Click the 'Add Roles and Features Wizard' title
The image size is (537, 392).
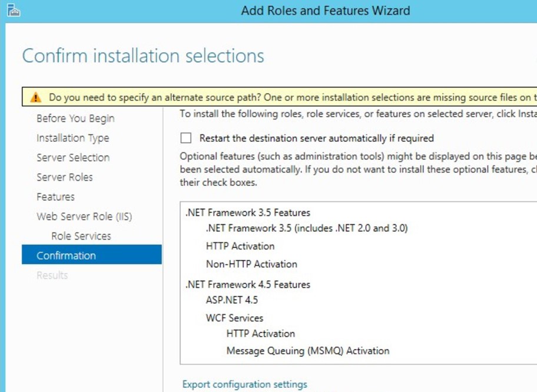[x=326, y=11]
